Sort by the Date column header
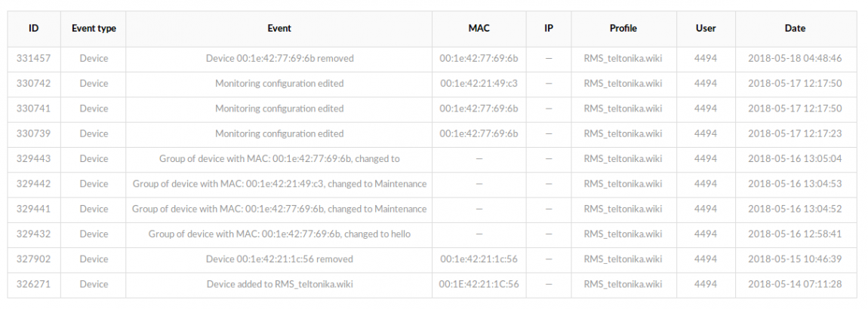This screenshot has height=309, width=868. (795, 29)
